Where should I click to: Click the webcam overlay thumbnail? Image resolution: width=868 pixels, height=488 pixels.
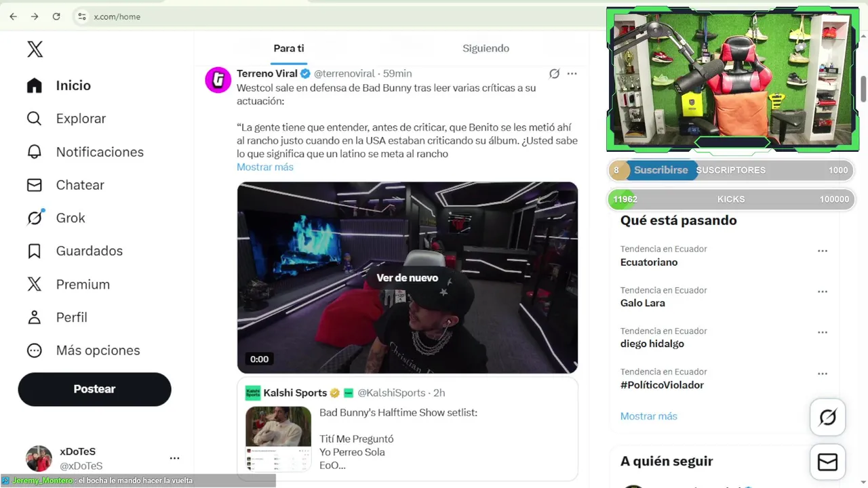(x=732, y=79)
